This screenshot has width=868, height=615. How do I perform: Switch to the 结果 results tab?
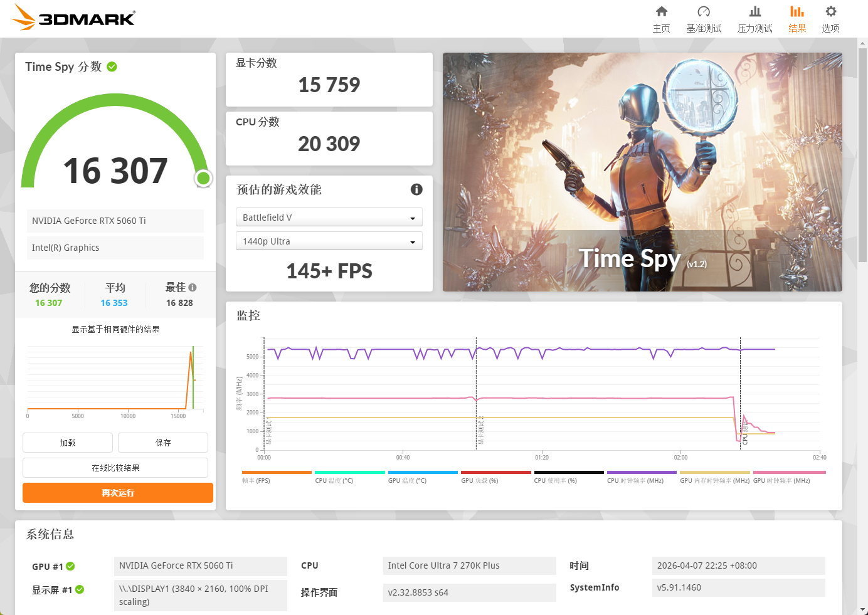(x=797, y=18)
